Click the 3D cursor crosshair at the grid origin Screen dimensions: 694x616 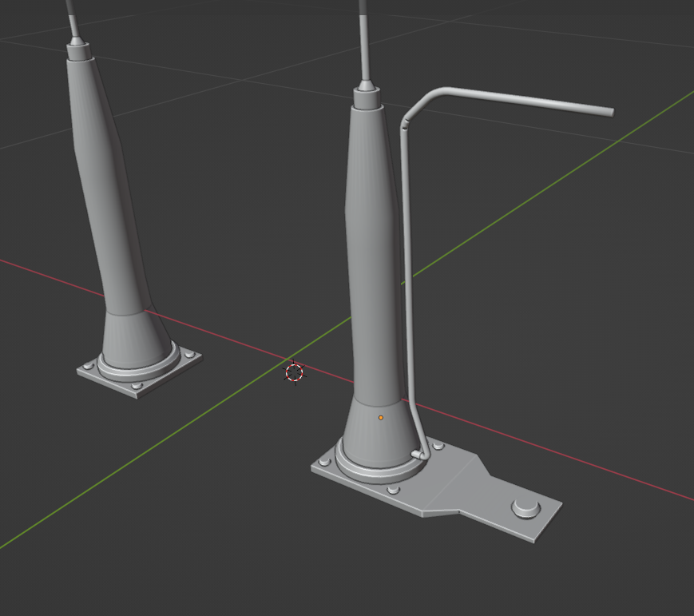coord(295,372)
